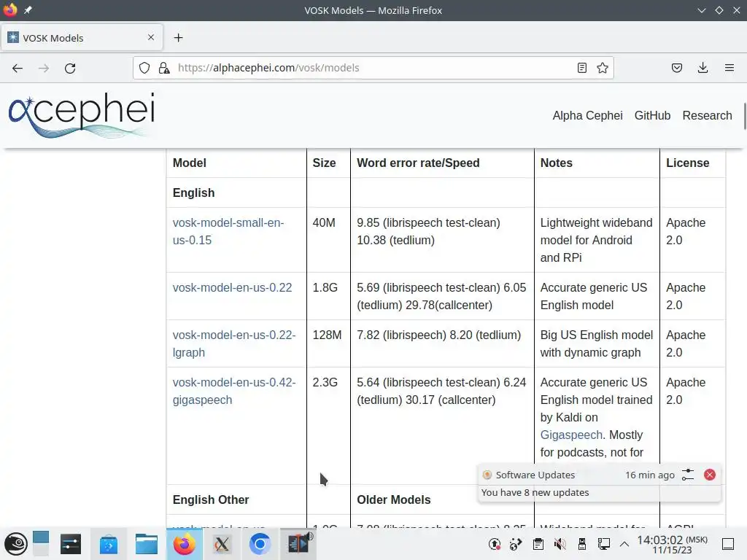This screenshot has width=747, height=560.
Task: Open the virtual desktop pager
Action: tap(41, 544)
